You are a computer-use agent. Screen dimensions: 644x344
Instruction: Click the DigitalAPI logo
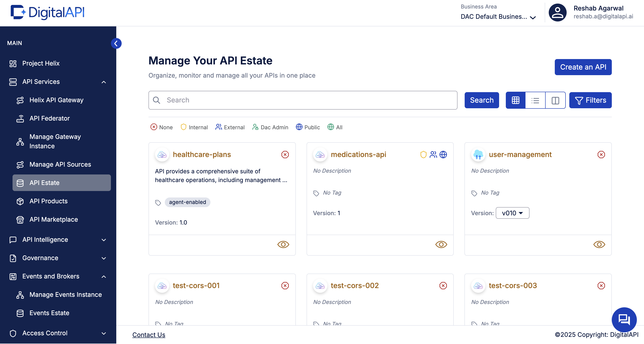[47, 13]
